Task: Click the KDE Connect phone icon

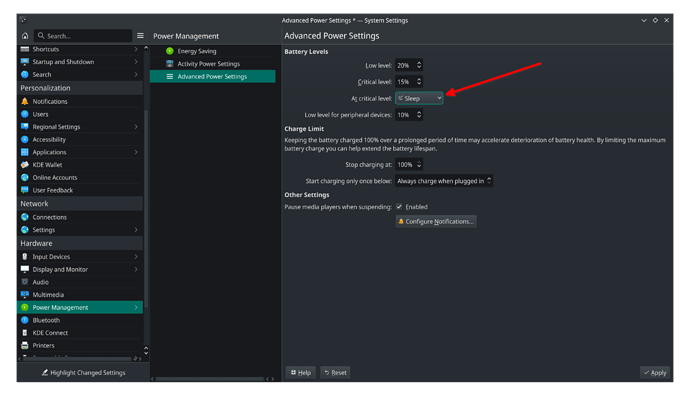Action: (x=25, y=333)
